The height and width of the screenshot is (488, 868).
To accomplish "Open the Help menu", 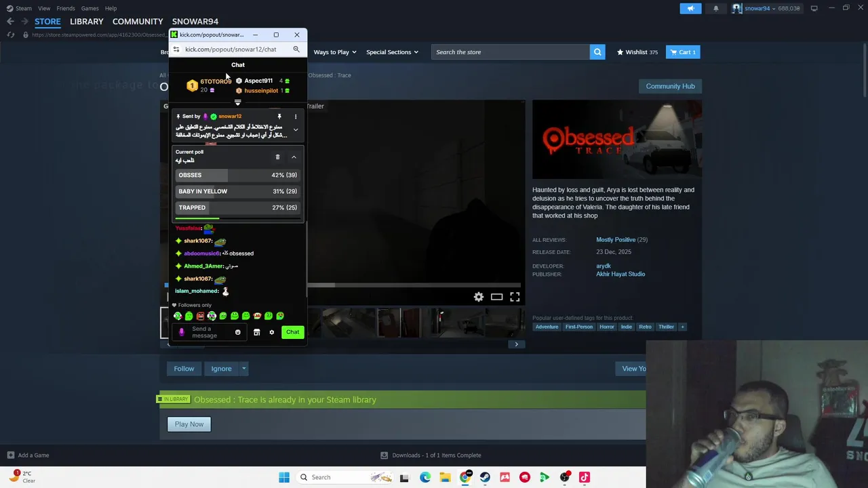I will click(111, 8).
